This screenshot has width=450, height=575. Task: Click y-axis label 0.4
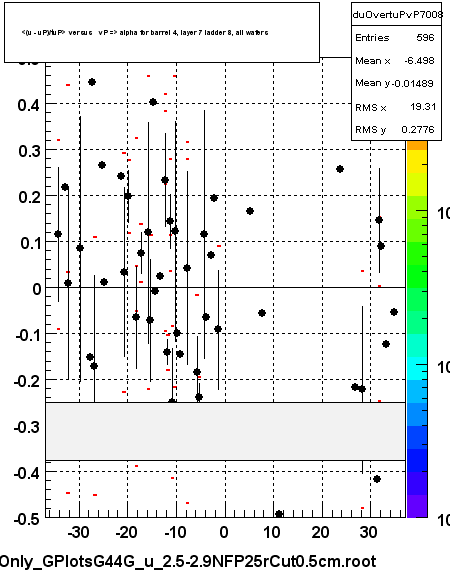29,105
